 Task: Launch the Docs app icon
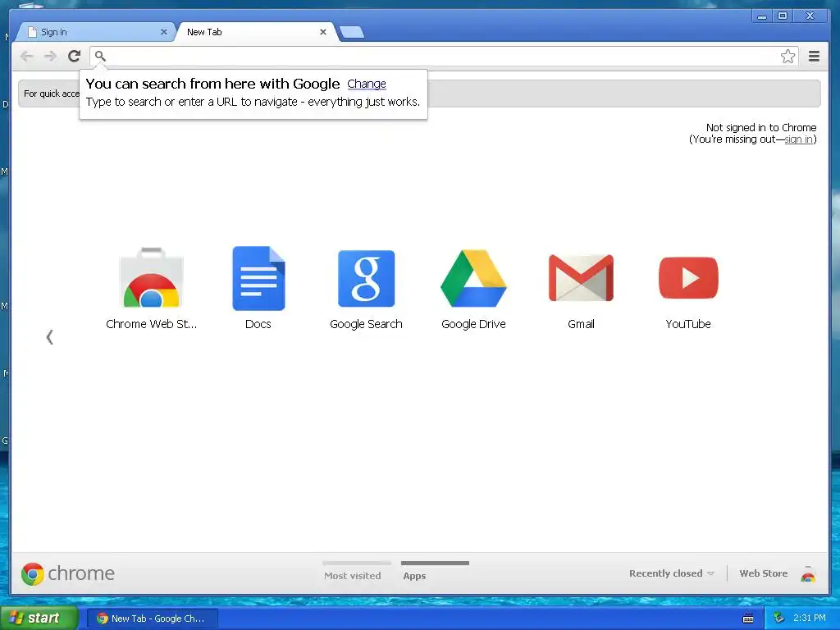point(258,278)
